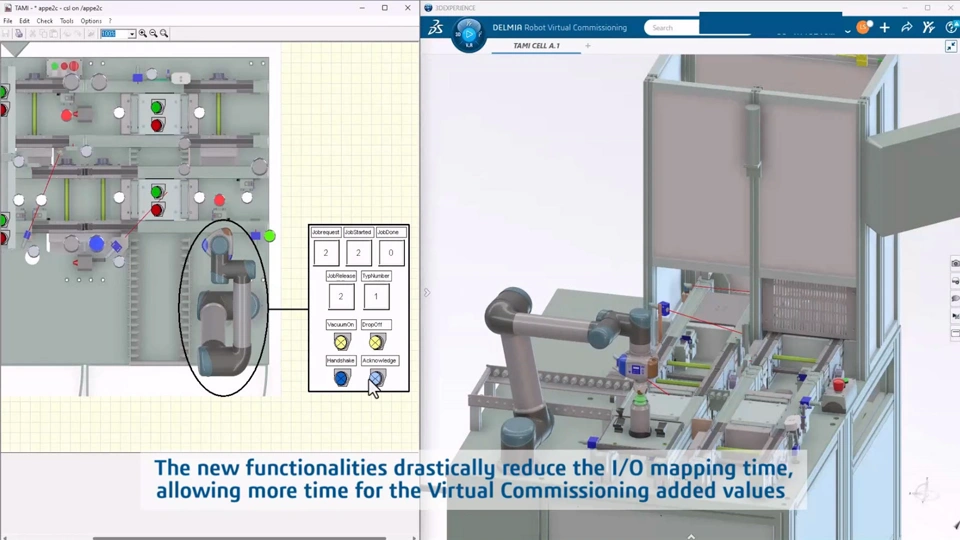Toggle the DropOff yellow indicator lamp
This screenshot has height=540, width=960.
pyautogui.click(x=377, y=342)
